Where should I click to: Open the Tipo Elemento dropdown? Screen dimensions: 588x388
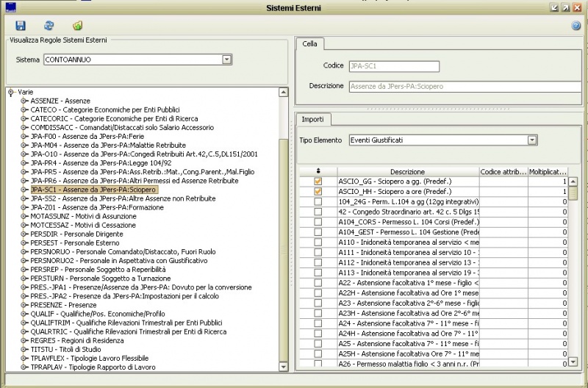click(531, 140)
